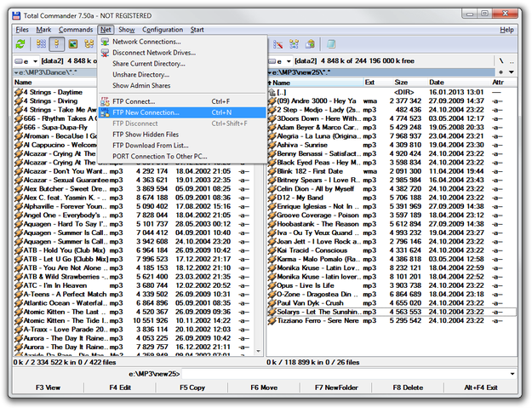The image size is (532, 408).
Task: Click file icon of 'Kai Tracid - Conscious'
Action: click(272, 250)
